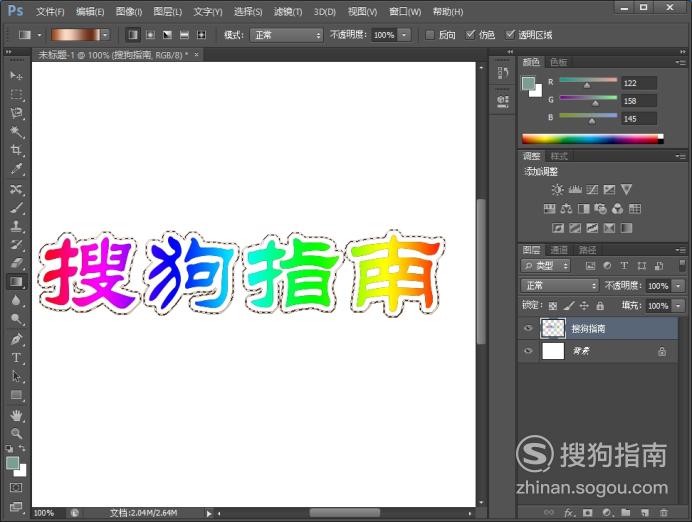Image resolution: width=692 pixels, height=522 pixels.
Task: Select the Path Selection tool
Action: click(x=16, y=376)
